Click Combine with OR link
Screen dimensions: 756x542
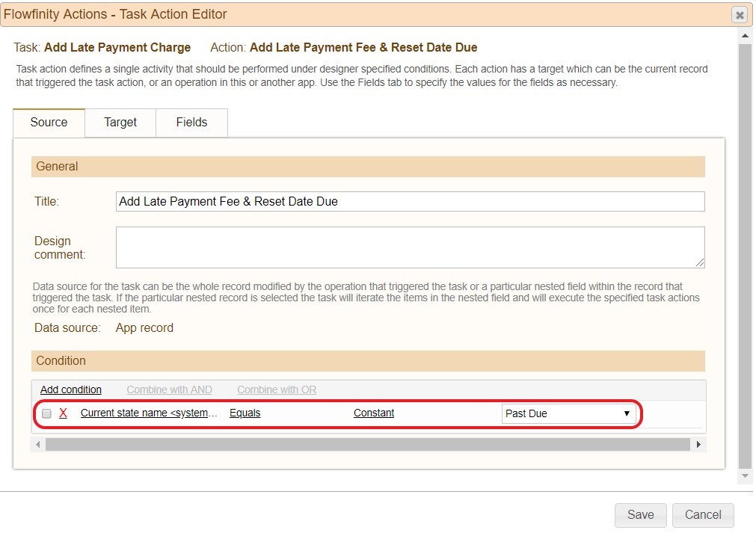(x=277, y=389)
